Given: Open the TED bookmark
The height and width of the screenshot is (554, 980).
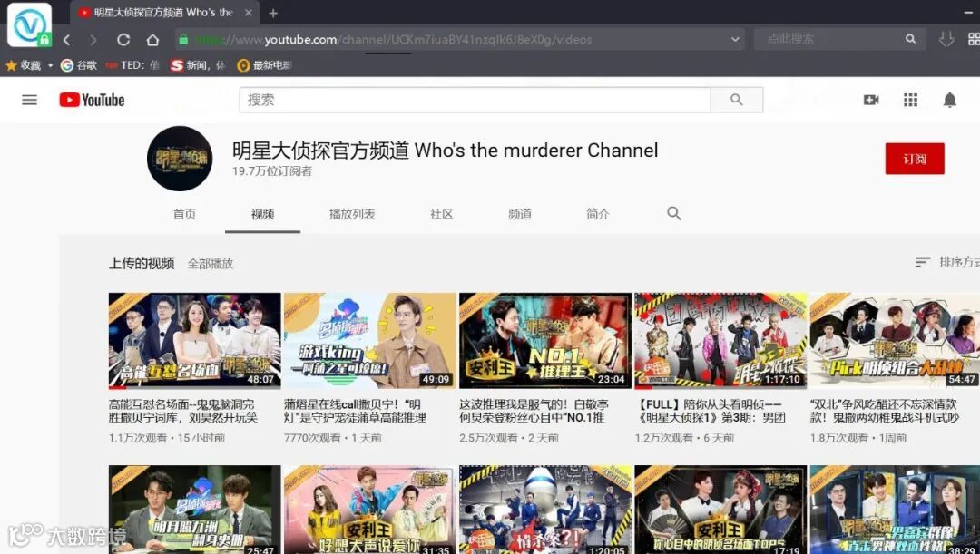Looking at the screenshot, I should 132,65.
